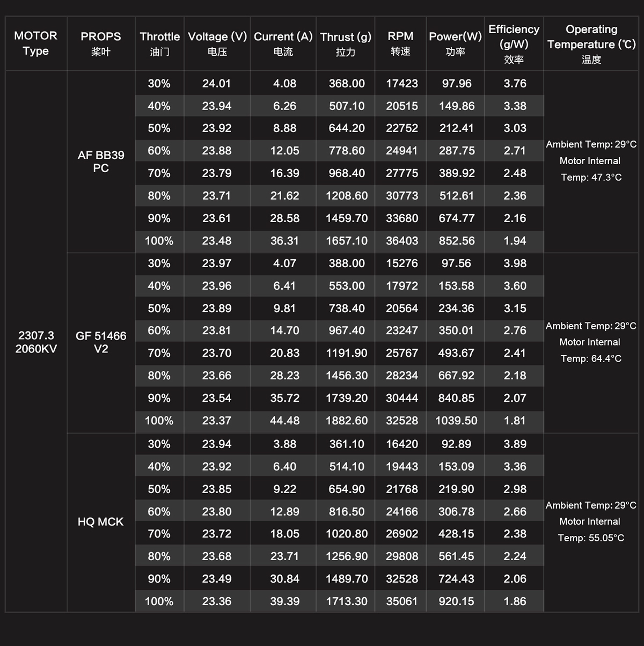This screenshot has height=646, width=644.
Task: Select the GF 51466 V2 props cell
Action: (101, 342)
